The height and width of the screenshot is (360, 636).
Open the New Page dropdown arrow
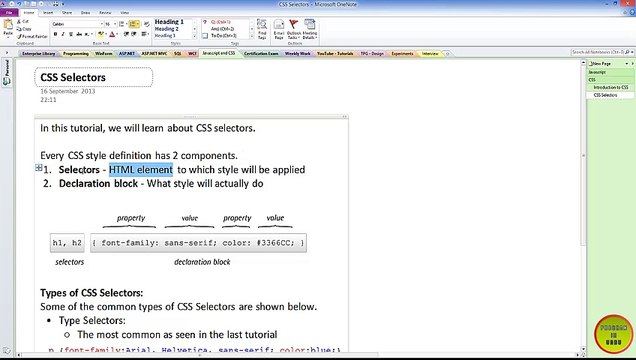click(627, 64)
